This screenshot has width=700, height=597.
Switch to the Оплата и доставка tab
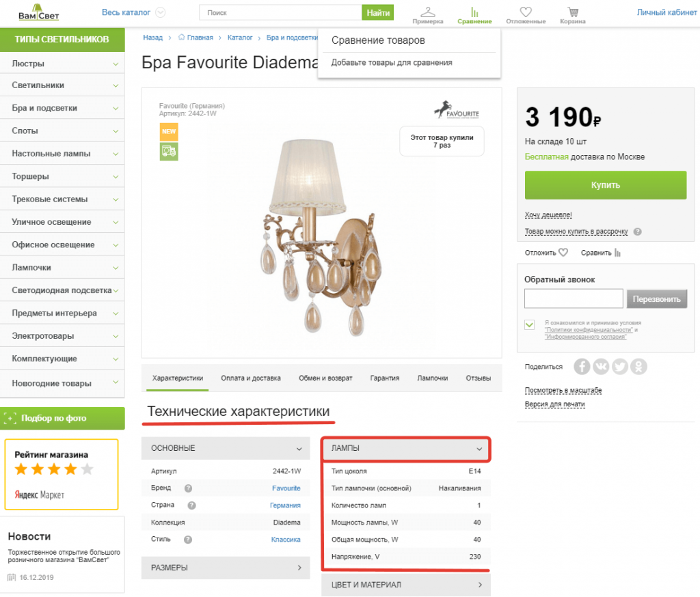[251, 378]
